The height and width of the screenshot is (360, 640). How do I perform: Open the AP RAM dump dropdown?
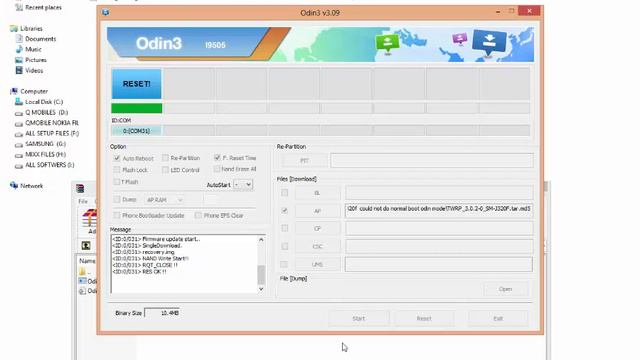tap(164, 200)
